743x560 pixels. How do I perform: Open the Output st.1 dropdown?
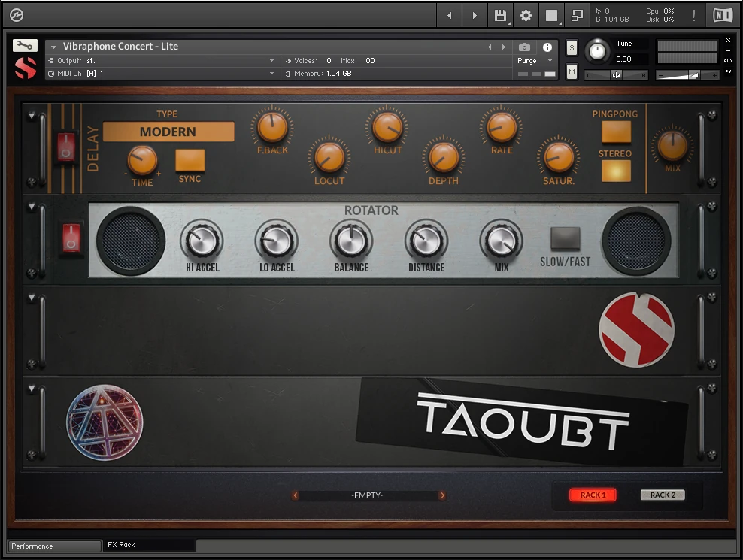coord(162,61)
